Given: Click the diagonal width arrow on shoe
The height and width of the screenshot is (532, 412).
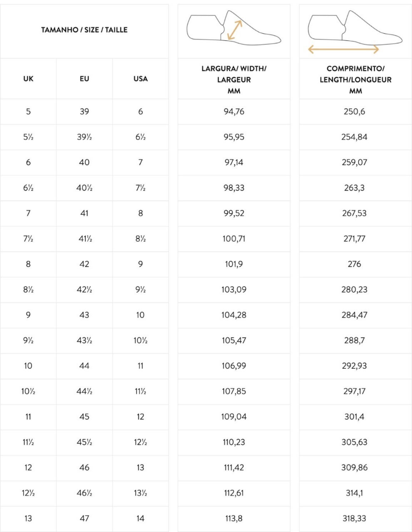Looking at the screenshot, I should click(x=235, y=30).
